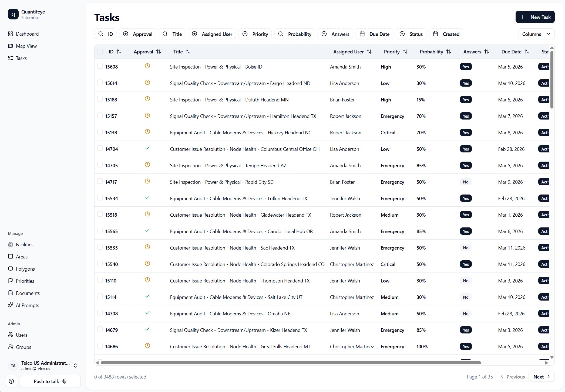565x392 pixels.
Task: Click the approved checkmark for task 15534
Action: (147, 198)
